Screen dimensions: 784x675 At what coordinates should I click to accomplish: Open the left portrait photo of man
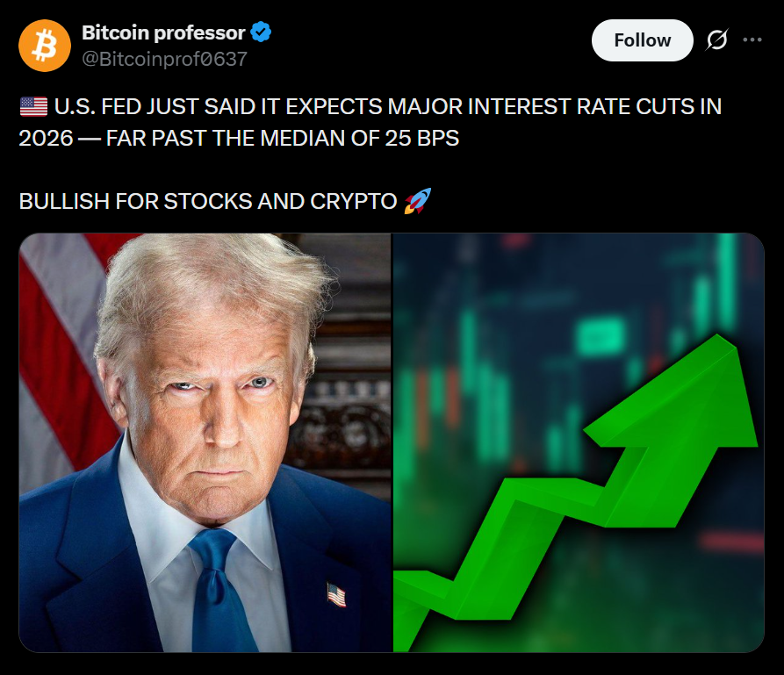click(x=205, y=442)
